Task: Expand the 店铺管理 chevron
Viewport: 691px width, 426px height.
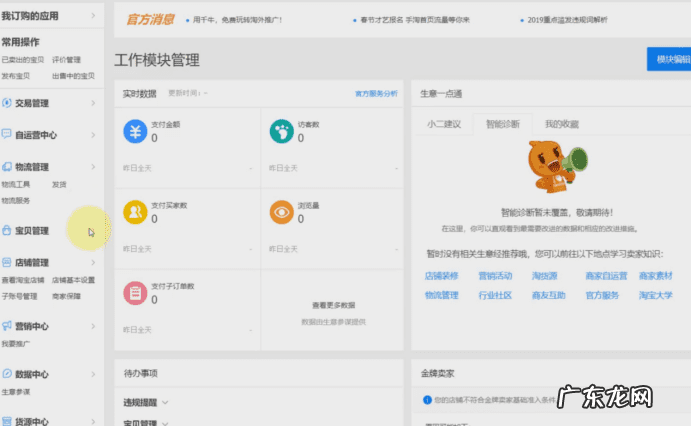Action: click(93, 263)
